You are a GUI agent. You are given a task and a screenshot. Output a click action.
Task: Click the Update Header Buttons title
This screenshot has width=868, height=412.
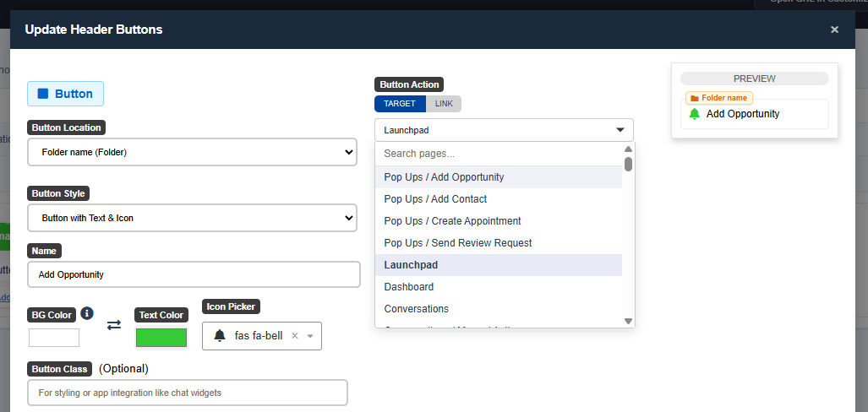pos(94,30)
